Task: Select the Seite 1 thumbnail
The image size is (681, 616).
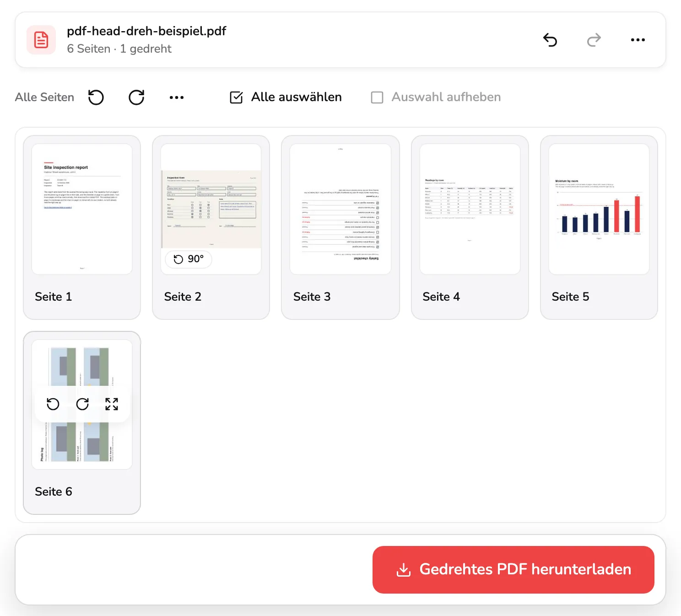Action: [82, 209]
